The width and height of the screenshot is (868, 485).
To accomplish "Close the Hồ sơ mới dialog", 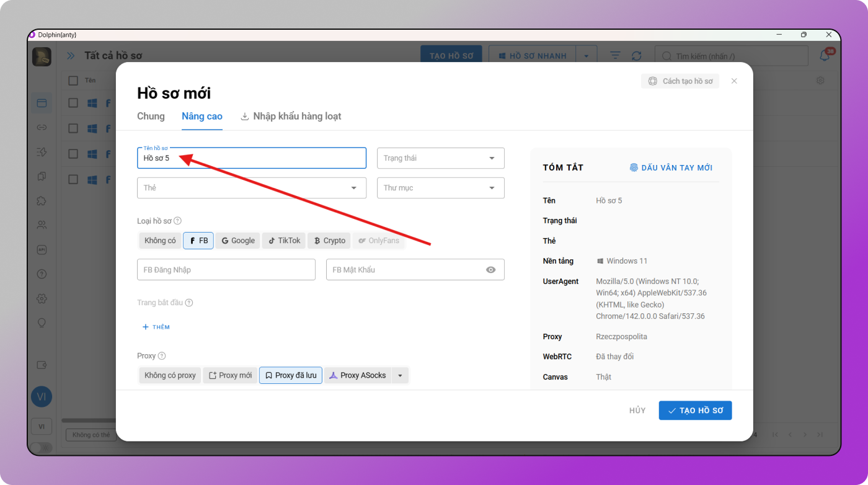I will [734, 81].
